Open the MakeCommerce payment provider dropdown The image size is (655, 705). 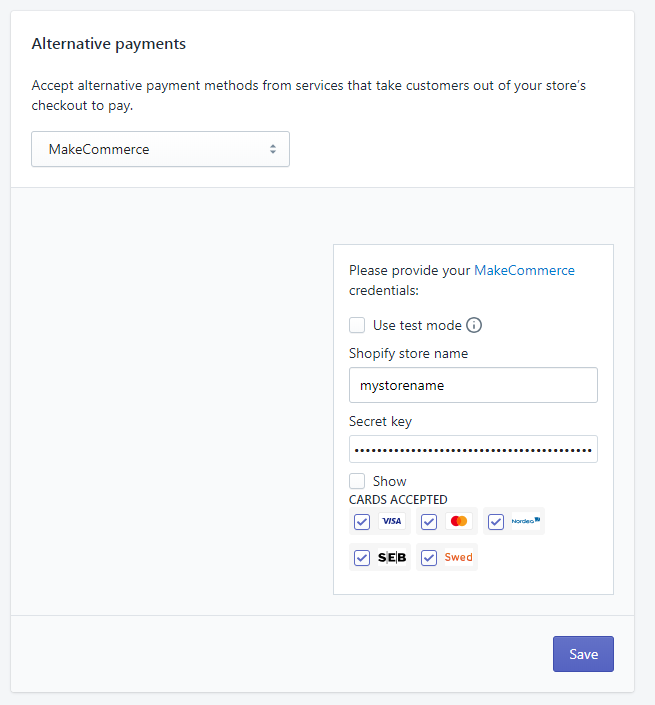pyautogui.click(x=160, y=149)
